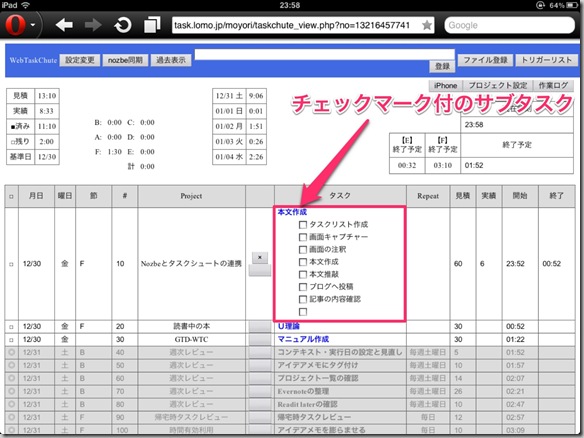Check the 本文推敲 subtask

point(303,274)
